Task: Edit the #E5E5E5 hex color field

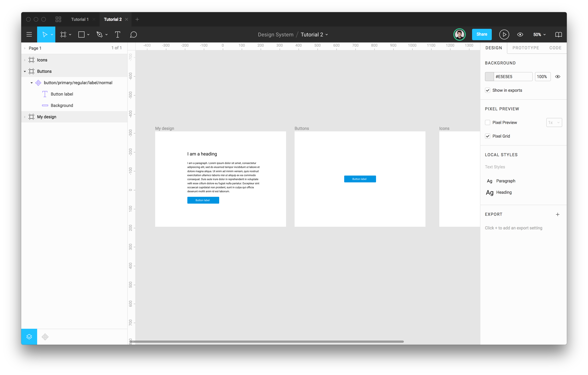Action: click(x=513, y=77)
